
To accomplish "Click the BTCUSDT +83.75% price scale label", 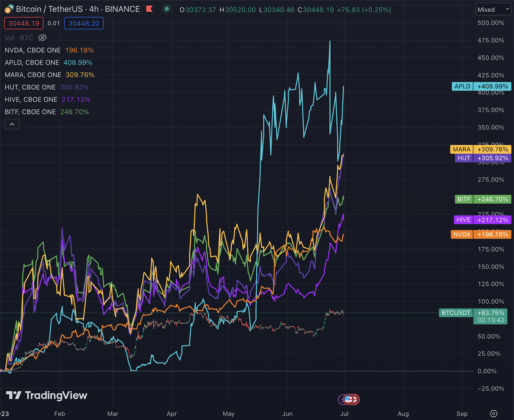I will tap(473, 316).
